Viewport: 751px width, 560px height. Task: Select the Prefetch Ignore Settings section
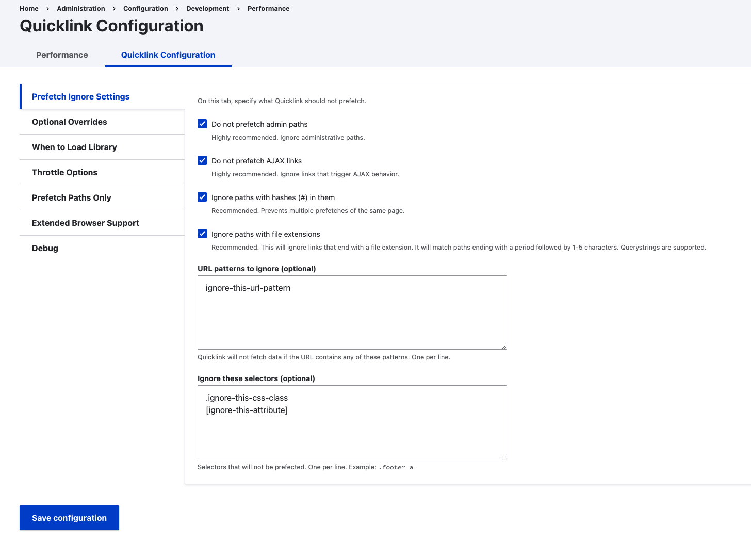tap(80, 96)
